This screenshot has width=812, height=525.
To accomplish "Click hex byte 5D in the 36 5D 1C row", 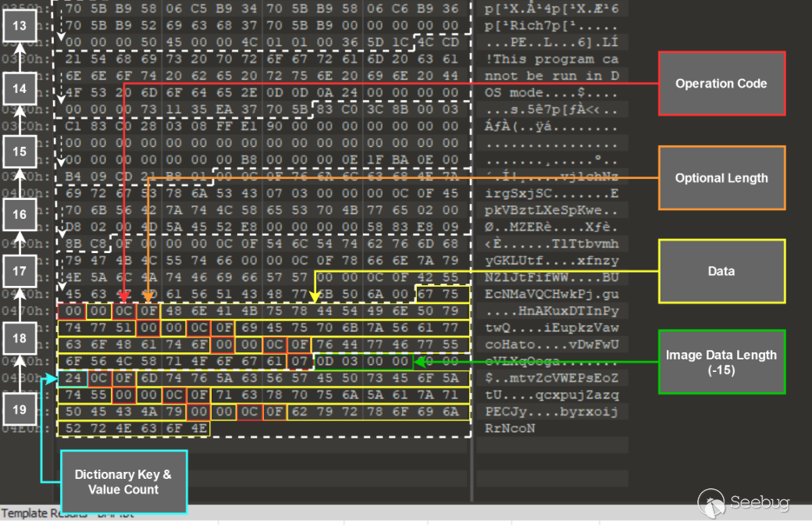I will pyautogui.click(x=375, y=42).
